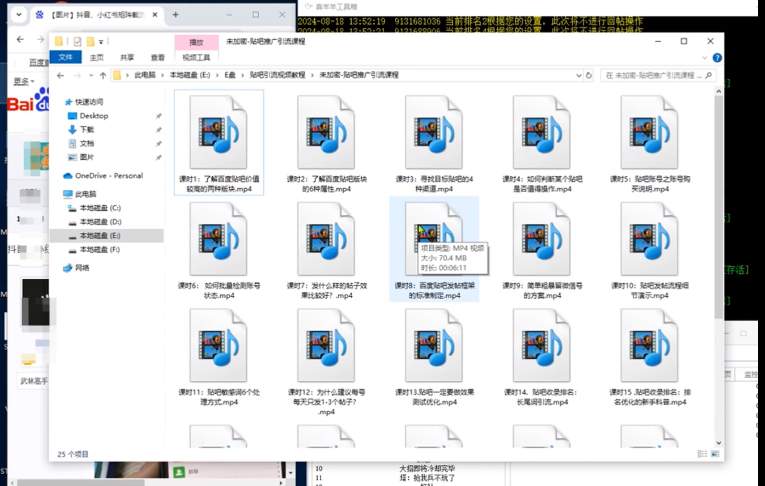Expand the chevron after 贴吧引流视频教程 breadcrumb

point(312,75)
